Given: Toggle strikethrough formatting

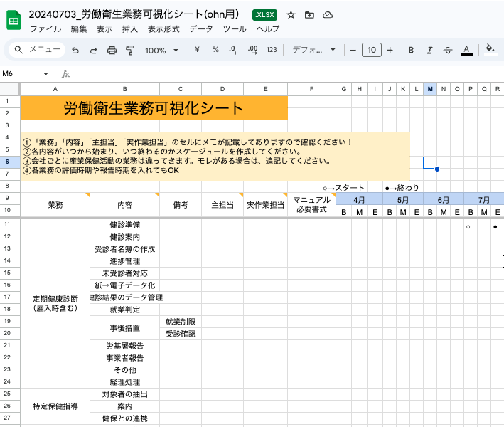Looking at the screenshot, I should (448, 51).
